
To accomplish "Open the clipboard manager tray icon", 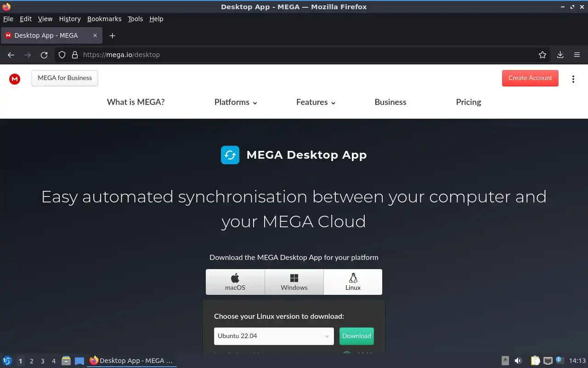I will pos(535,361).
